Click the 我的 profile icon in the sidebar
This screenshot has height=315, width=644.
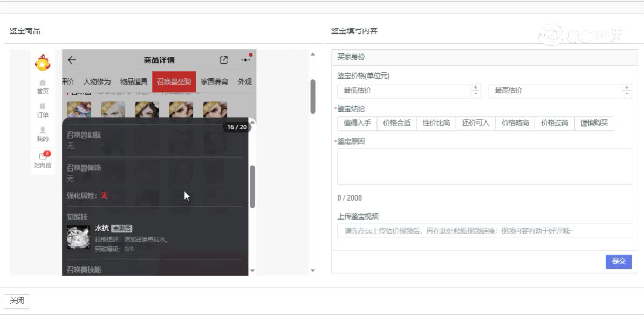(x=42, y=133)
